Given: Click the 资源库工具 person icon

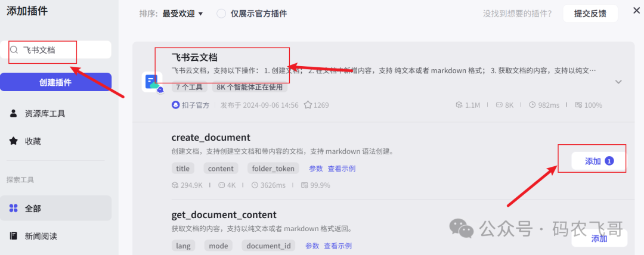Looking at the screenshot, I should tap(14, 114).
